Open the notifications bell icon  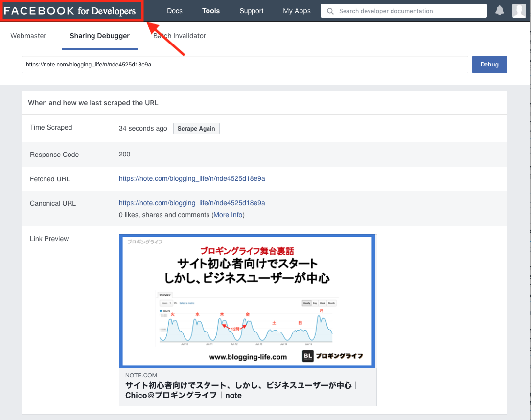click(500, 10)
